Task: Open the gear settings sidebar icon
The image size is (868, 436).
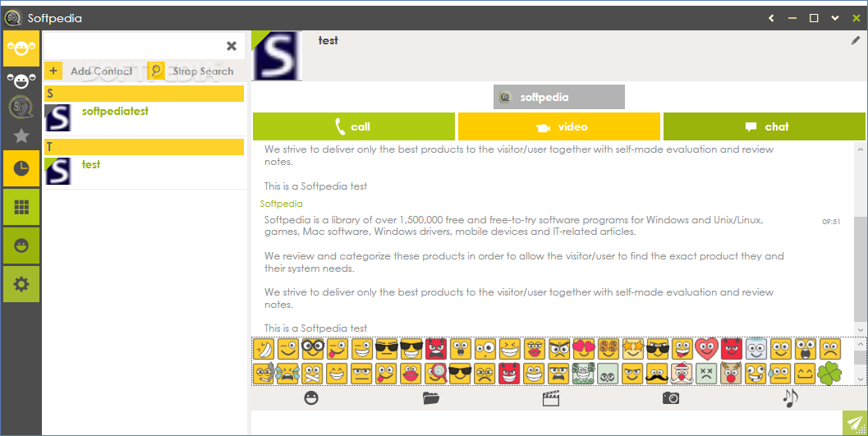Action: point(21,284)
